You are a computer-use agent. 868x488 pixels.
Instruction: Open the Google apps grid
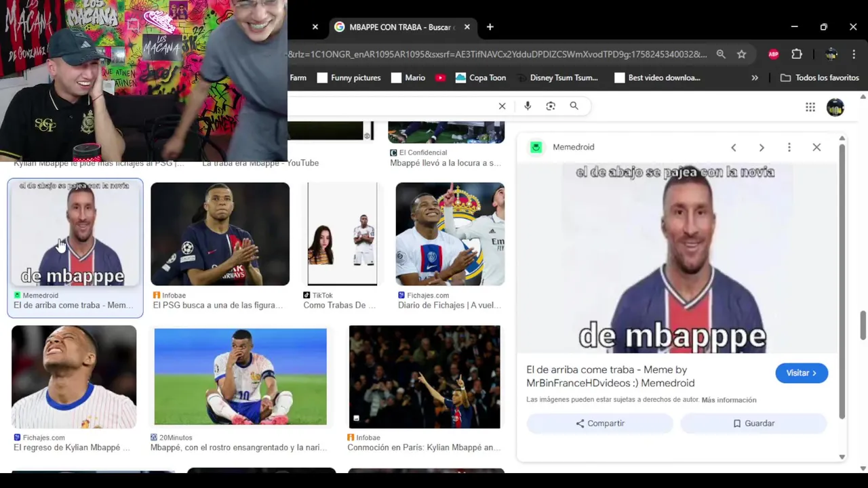pos(810,107)
